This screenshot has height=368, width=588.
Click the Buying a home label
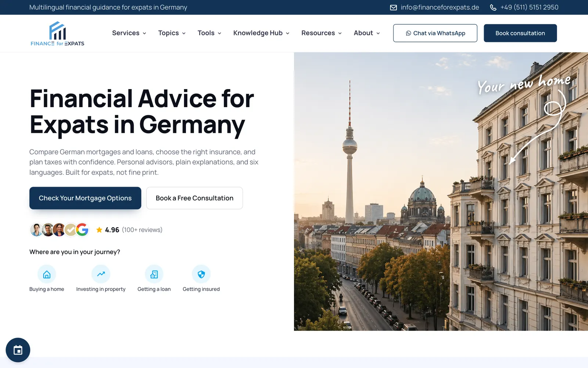click(x=47, y=289)
